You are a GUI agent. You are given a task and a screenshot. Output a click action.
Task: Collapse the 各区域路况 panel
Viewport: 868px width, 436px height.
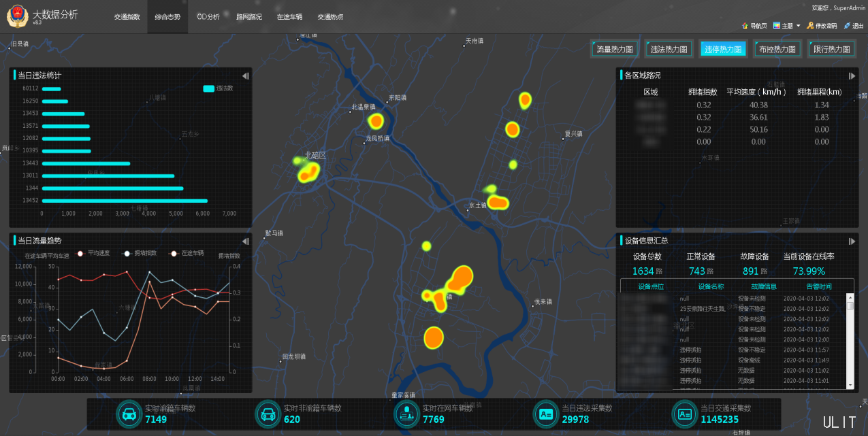[x=852, y=76]
